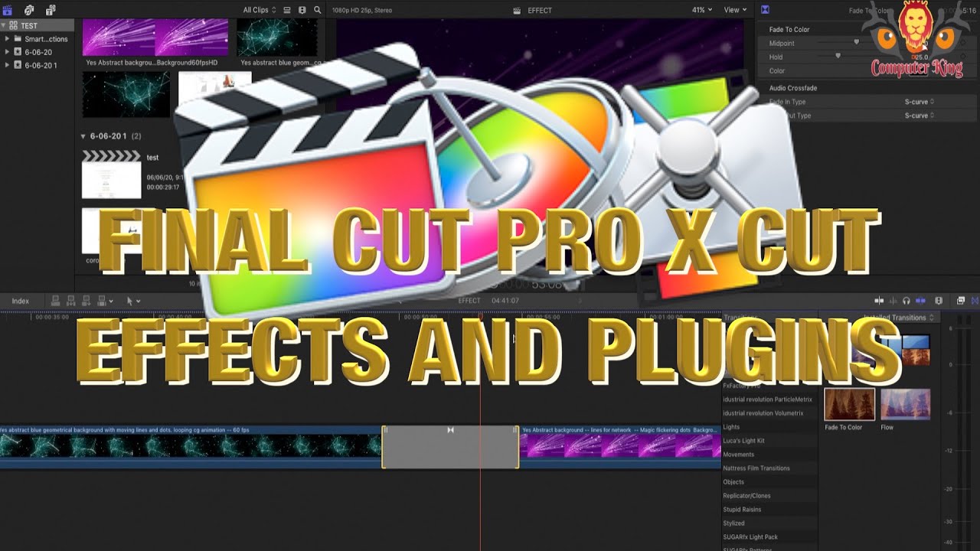Click the Audio Crossfade section header
Viewport: 980px width, 551px height.
tap(792, 88)
